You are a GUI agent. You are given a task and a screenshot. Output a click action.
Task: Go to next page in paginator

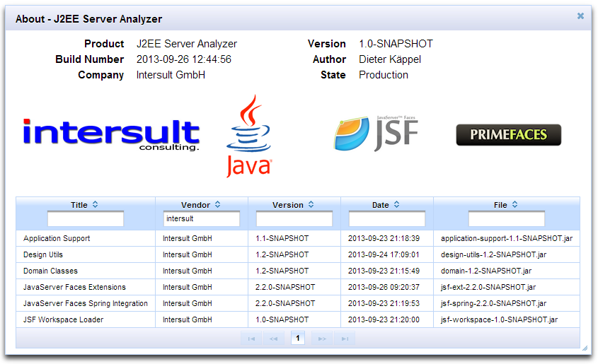tap(322, 339)
